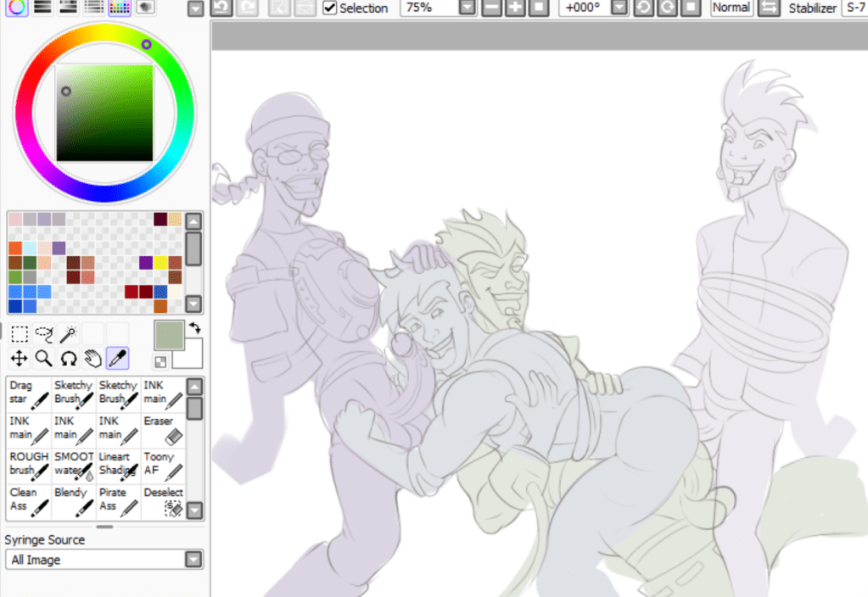Select the lasso selection tool

tap(43, 333)
